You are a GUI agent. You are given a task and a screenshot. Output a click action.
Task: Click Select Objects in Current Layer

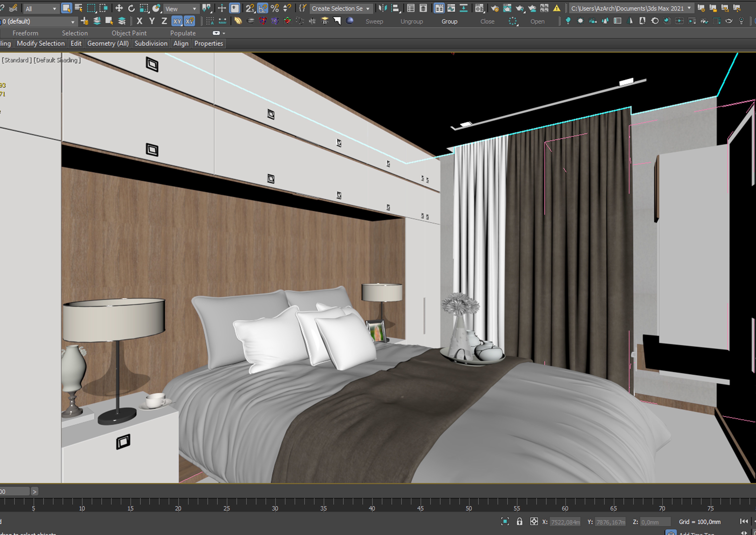(109, 21)
